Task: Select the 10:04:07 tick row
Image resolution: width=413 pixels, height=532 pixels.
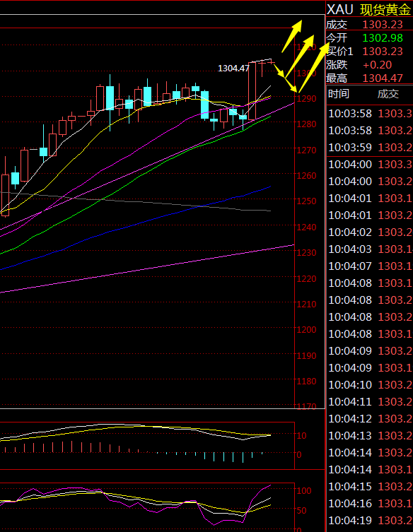Action: (370, 266)
